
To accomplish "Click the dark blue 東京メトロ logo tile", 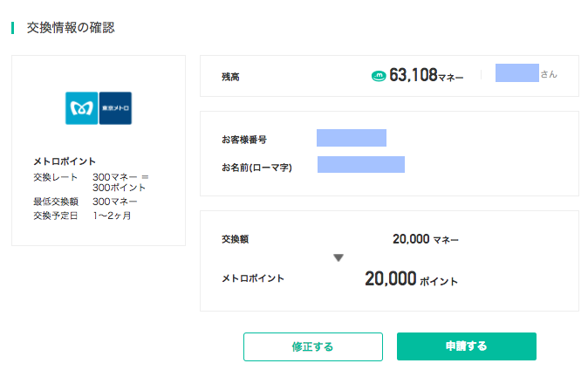I will click(115, 108).
